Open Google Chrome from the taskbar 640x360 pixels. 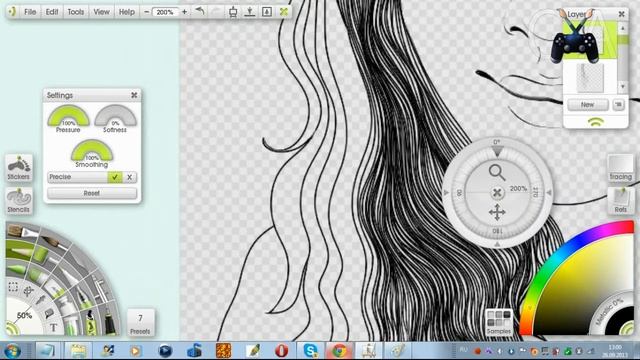(339, 351)
